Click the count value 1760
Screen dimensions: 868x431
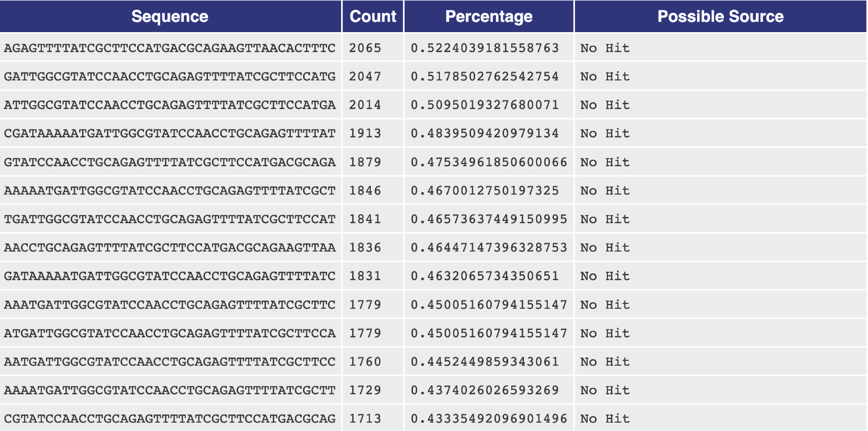(365, 362)
